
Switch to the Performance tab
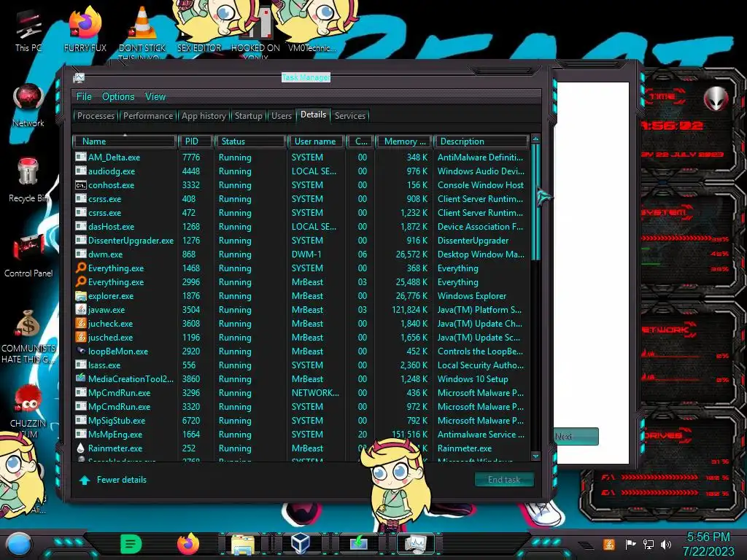(148, 116)
